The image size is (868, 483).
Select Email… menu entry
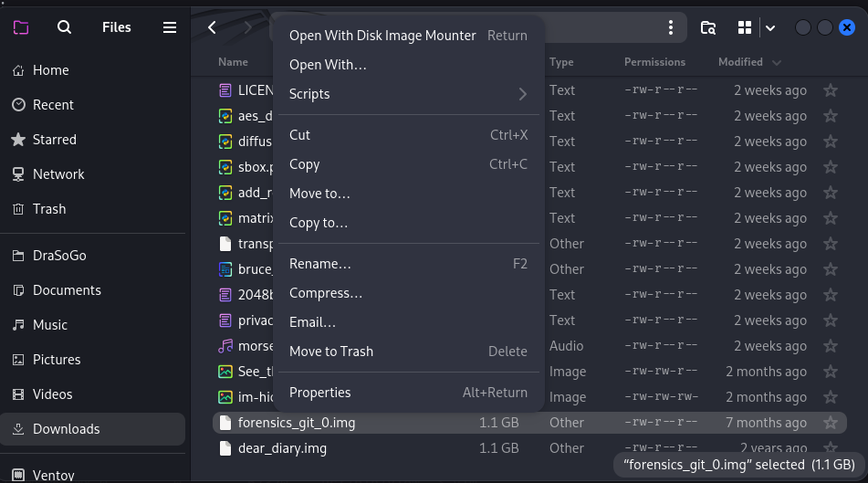409,322
